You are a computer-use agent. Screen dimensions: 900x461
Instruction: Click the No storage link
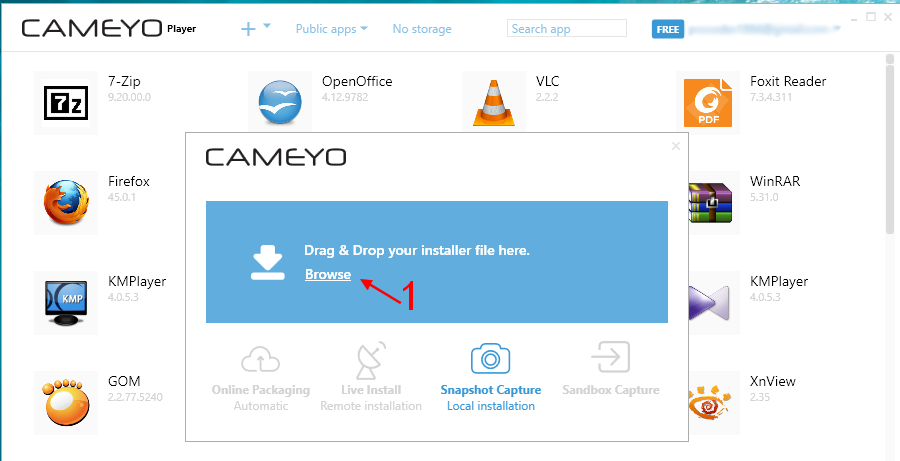coord(422,29)
